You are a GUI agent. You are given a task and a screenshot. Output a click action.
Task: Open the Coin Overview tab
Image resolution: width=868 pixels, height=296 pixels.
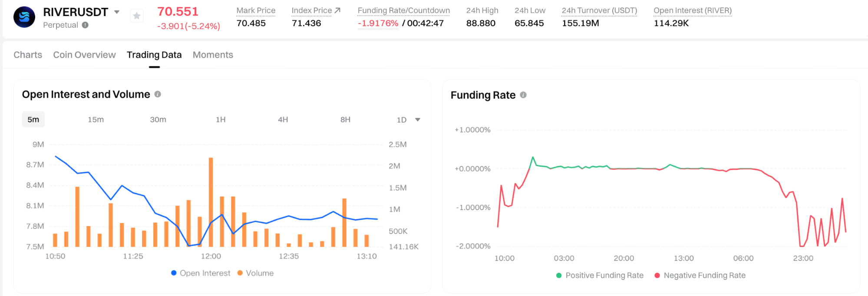point(84,55)
